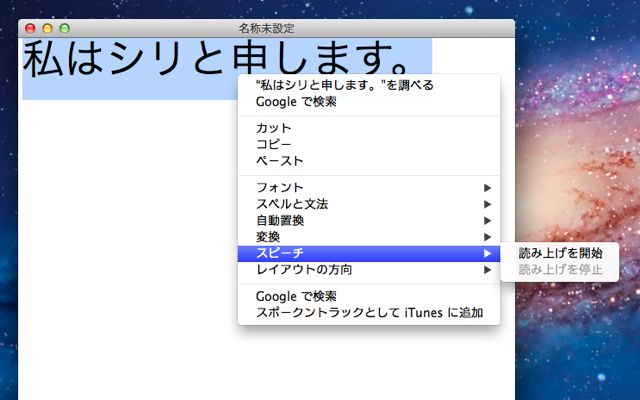Click the window title 名称未設定
This screenshot has height=400, width=640.
coord(266,29)
